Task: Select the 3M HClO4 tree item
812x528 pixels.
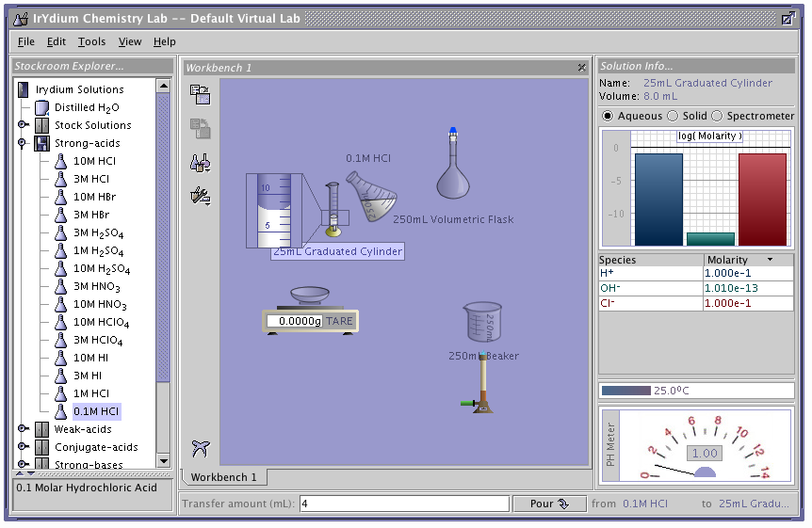Action: (98, 340)
